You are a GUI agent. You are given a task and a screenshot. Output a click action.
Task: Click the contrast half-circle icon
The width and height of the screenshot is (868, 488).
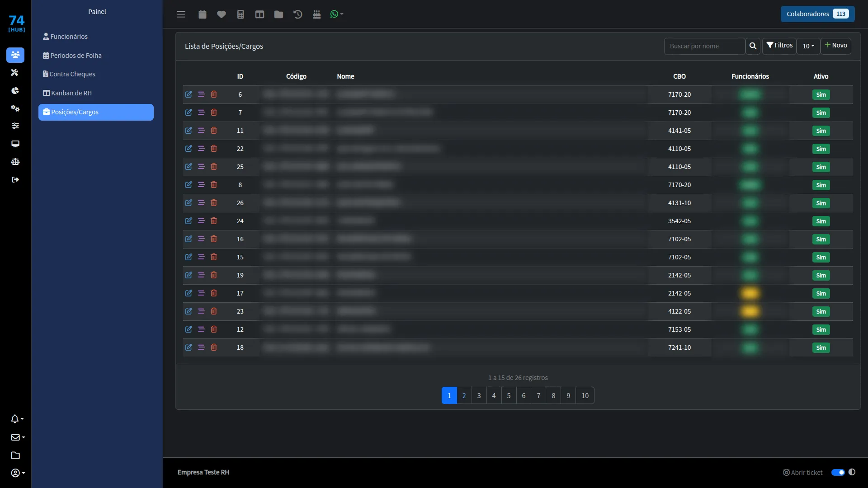(x=852, y=472)
